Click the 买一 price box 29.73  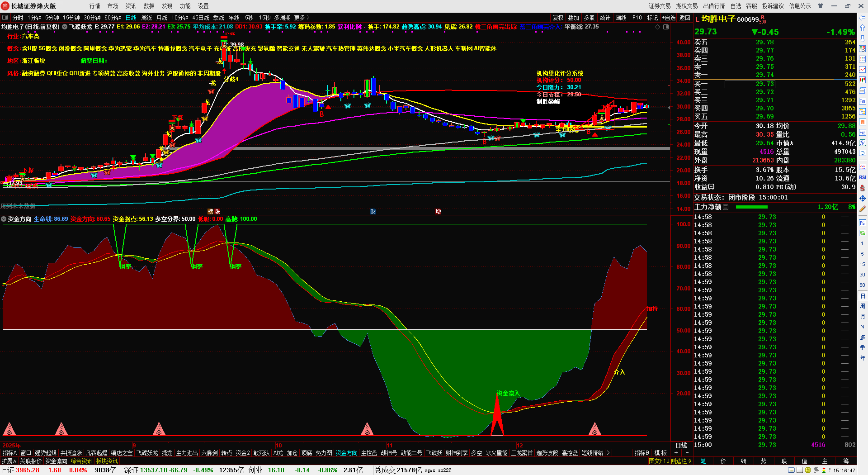[750, 84]
